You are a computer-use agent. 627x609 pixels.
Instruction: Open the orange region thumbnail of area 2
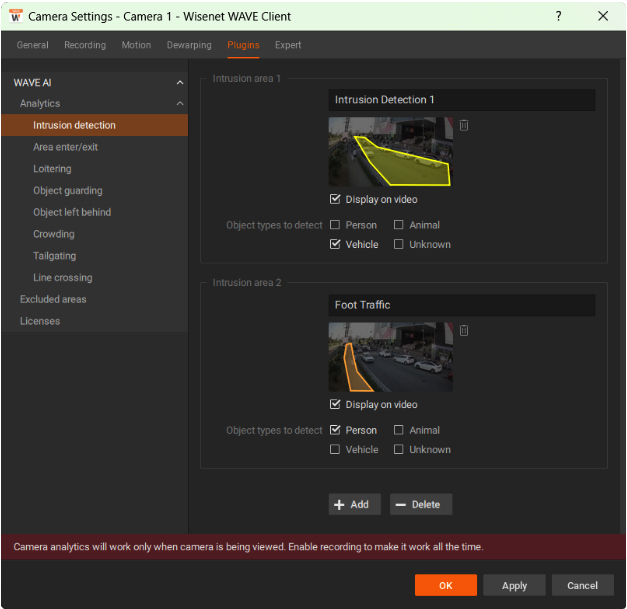(391, 357)
